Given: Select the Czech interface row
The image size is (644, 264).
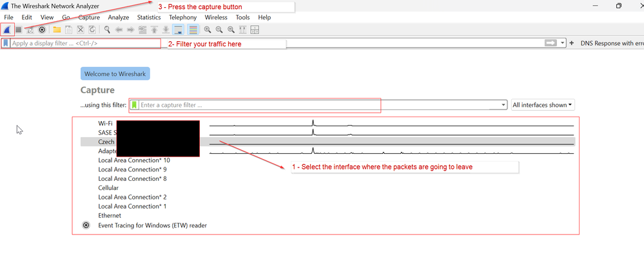Looking at the screenshot, I should tap(327, 142).
